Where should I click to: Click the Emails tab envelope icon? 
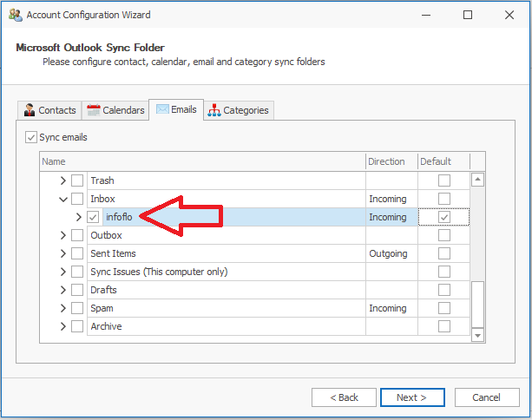(161, 109)
